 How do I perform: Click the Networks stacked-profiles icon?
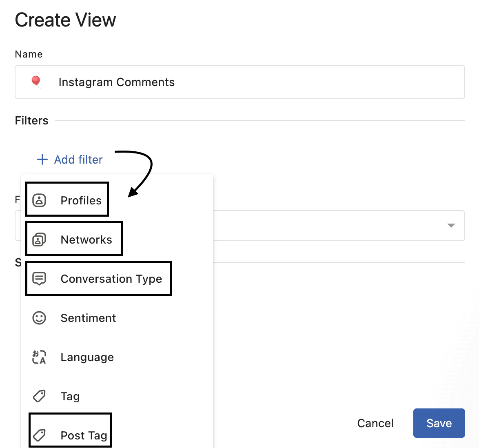click(39, 240)
